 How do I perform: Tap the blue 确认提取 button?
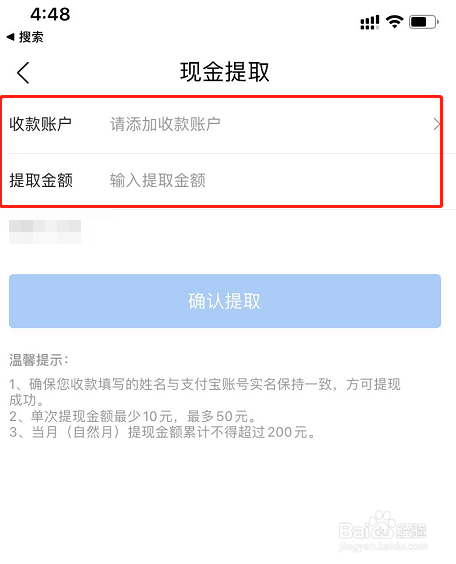(x=225, y=301)
